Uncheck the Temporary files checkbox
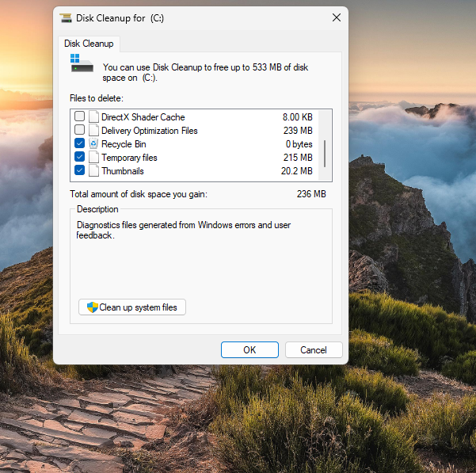This screenshot has height=473, width=476. tap(79, 158)
